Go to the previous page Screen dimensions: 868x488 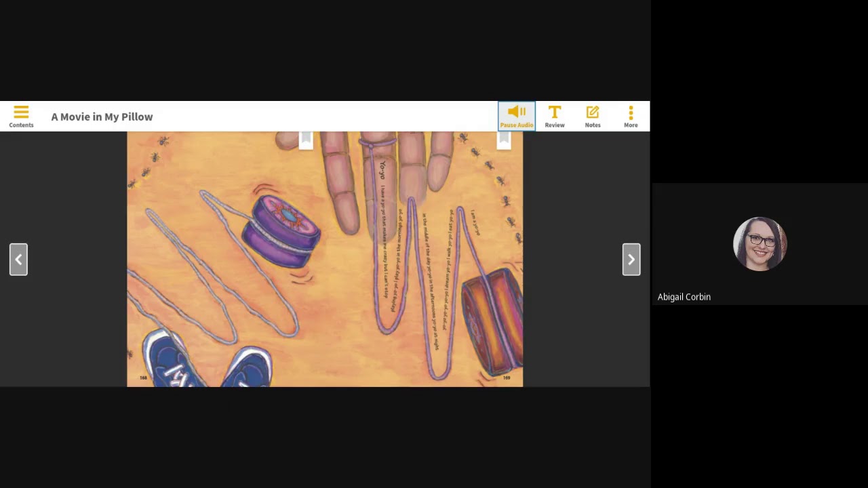pos(18,260)
